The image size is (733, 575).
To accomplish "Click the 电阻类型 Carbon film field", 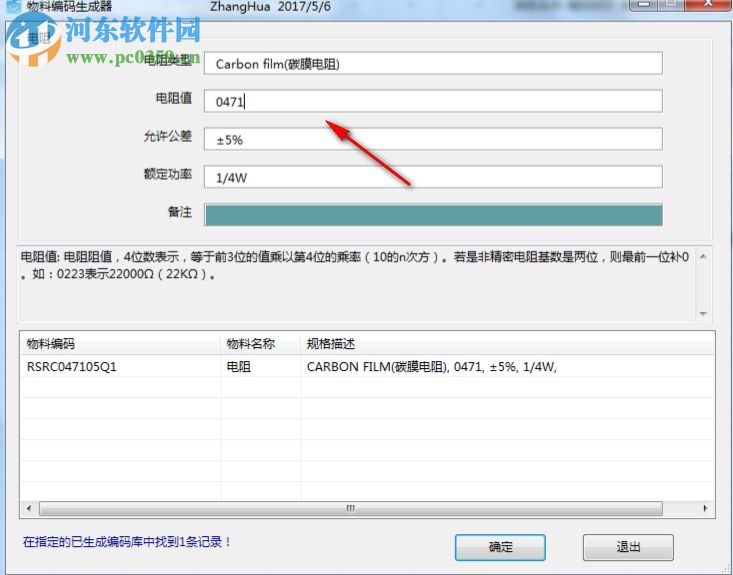I will click(x=433, y=64).
